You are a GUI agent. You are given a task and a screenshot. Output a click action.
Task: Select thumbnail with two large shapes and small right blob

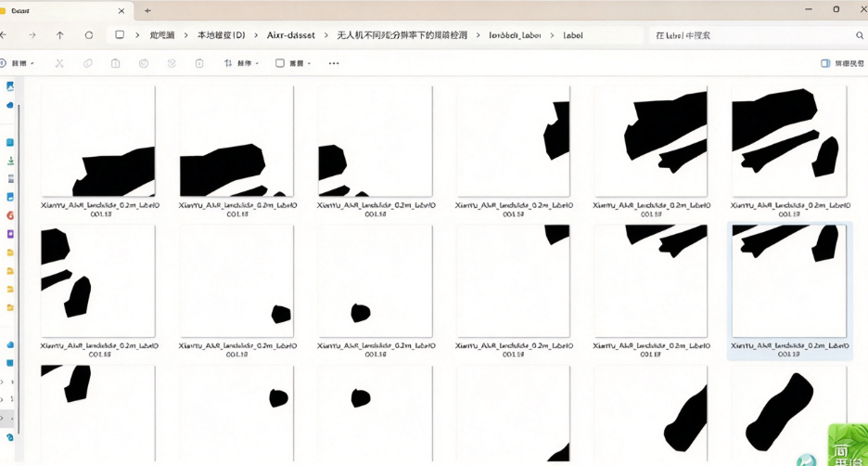(789, 141)
